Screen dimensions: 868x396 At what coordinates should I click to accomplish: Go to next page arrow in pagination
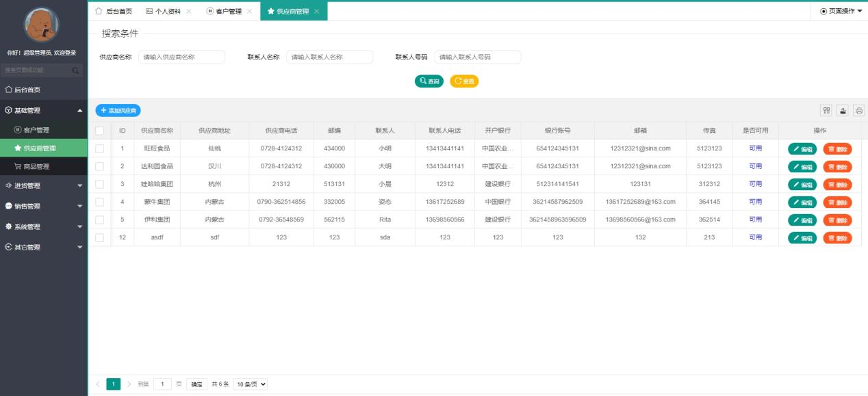click(129, 384)
